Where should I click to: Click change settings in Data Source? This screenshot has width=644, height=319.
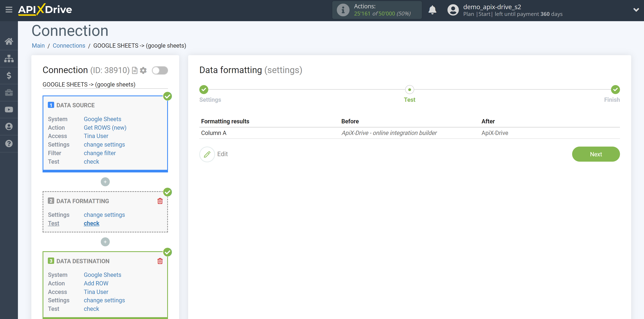pyautogui.click(x=104, y=145)
